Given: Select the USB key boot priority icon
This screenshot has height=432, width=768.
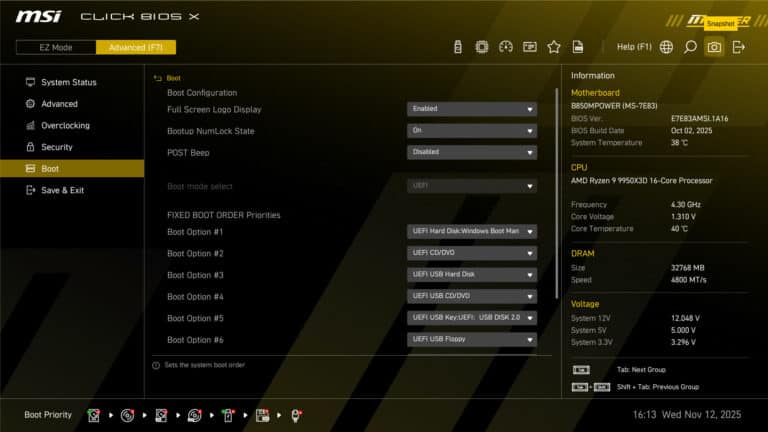Looking at the screenshot, I should (x=228, y=415).
